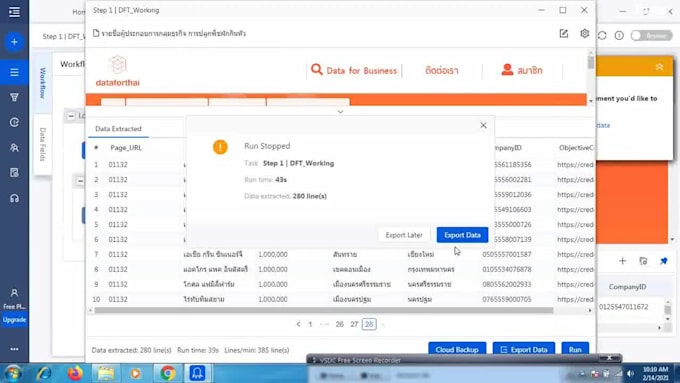The height and width of the screenshot is (383, 680).
Task: Collapse the browser panel chevron
Action: pos(340,112)
